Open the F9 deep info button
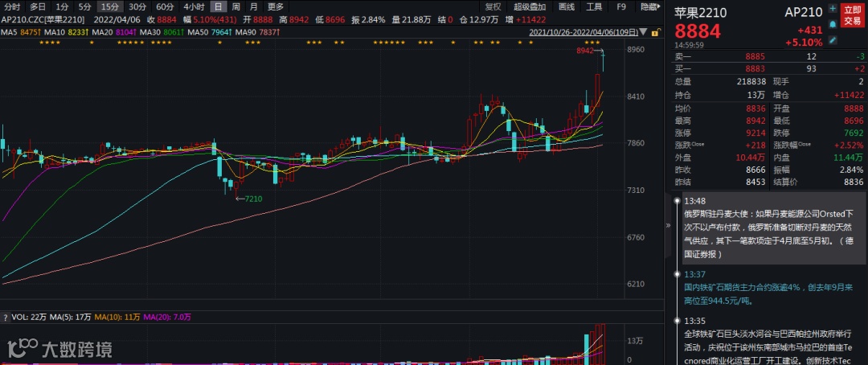The image size is (868, 365). tap(621, 6)
